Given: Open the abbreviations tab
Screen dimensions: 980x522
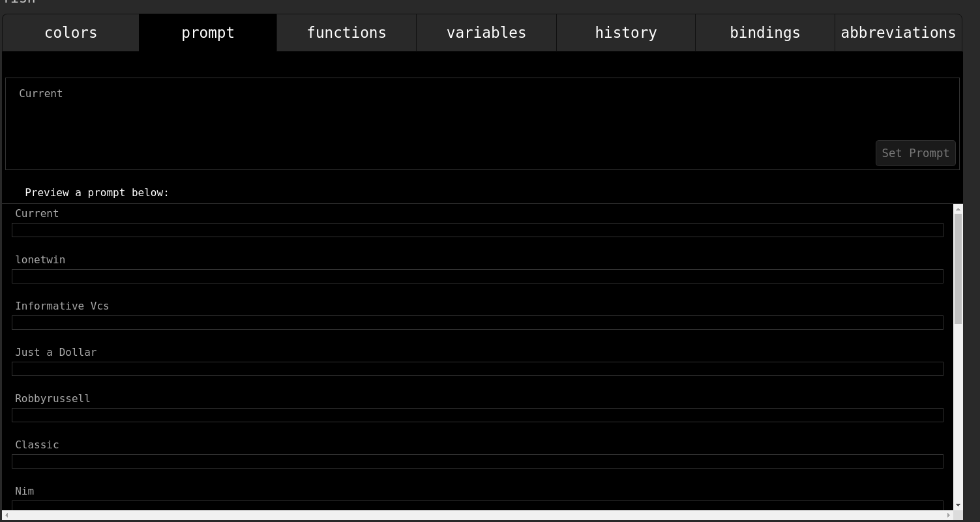Looking at the screenshot, I should click(898, 33).
